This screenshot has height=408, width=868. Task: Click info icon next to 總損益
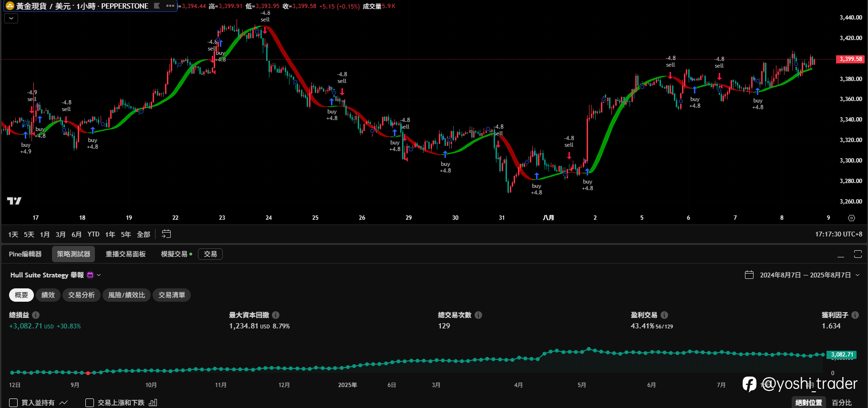pyautogui.click(x=36, y=315)
